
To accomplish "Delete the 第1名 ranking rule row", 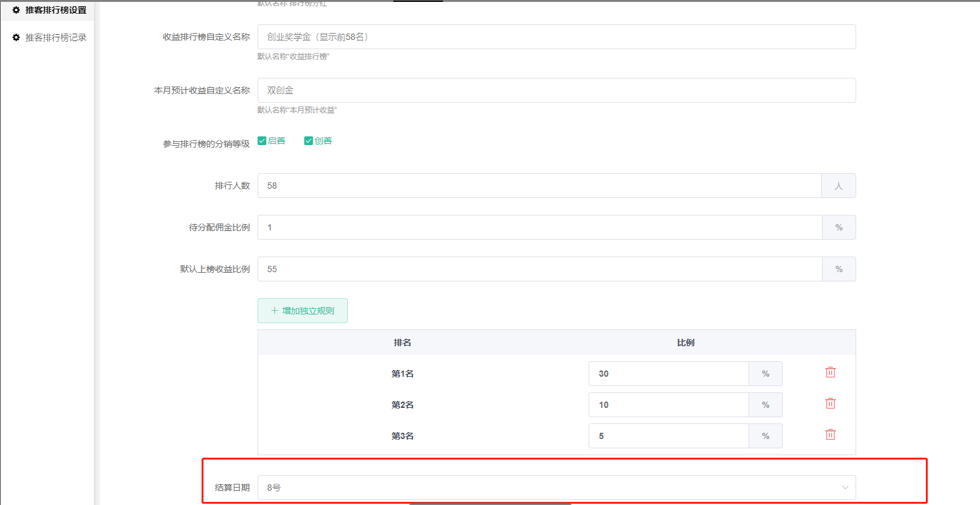I will point(830,372).
